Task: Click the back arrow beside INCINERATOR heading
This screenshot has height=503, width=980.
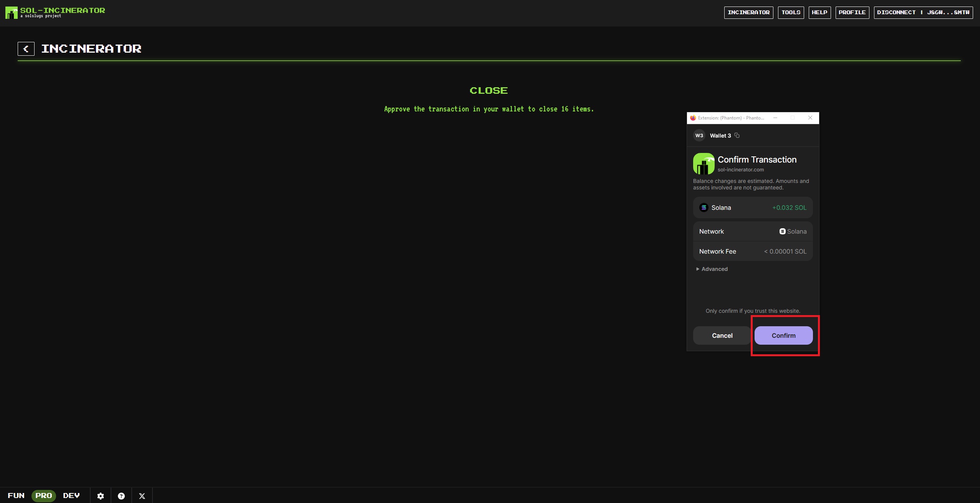Action: 26,49
